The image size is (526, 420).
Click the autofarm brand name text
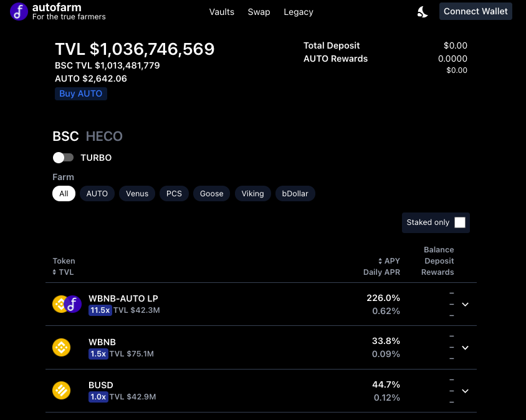pyautogui.click(x=57, y=7)
